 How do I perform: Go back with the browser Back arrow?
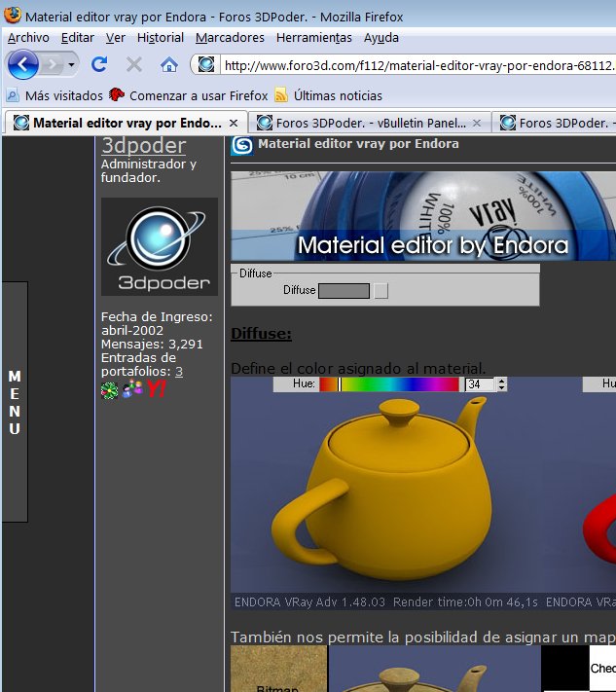tap(22, 64)
